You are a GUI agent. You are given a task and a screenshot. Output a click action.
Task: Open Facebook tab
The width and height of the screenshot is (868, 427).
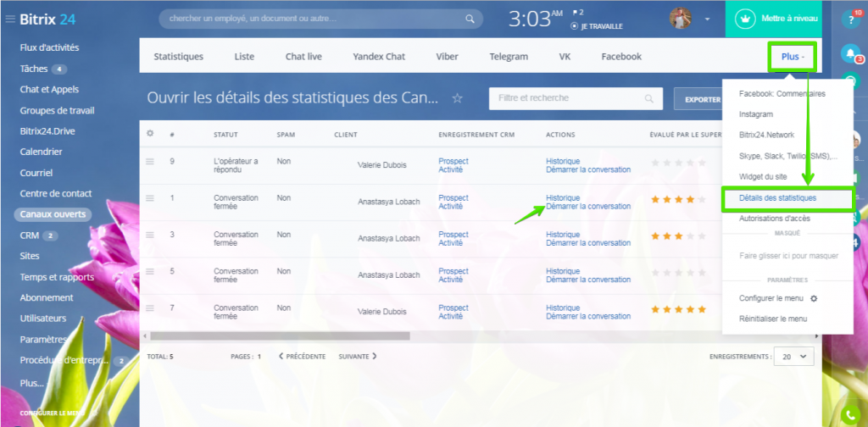(x=621, y=57)
